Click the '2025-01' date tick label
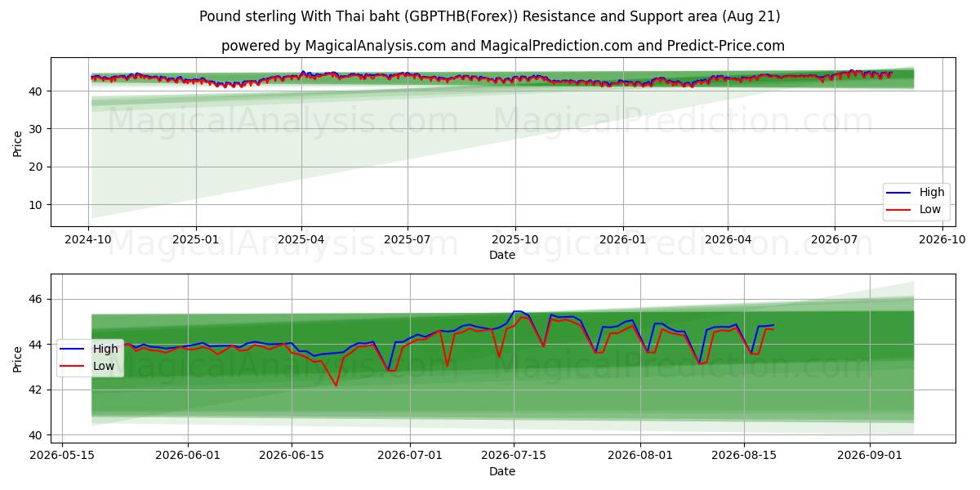This screenshot has width=980, height=490. tap(196, 239)
